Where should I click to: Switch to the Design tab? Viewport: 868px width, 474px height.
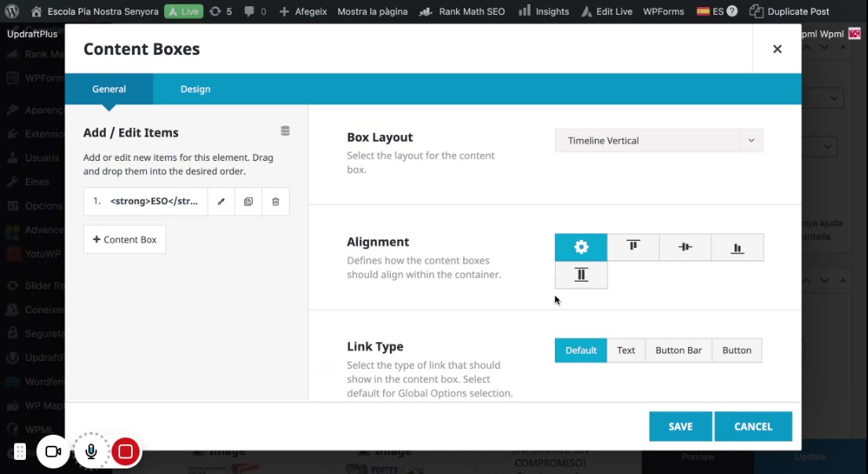point(195,89)
